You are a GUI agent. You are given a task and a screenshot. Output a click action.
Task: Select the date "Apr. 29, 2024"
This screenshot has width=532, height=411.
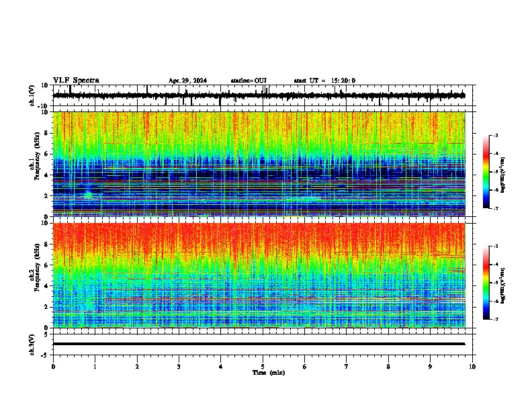[x=187, y=81]
